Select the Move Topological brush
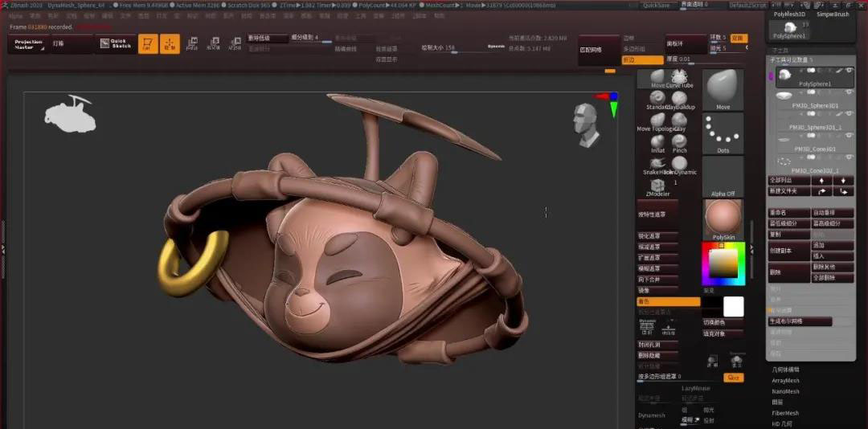Viewport: 868px width, 429px height. 657,122
